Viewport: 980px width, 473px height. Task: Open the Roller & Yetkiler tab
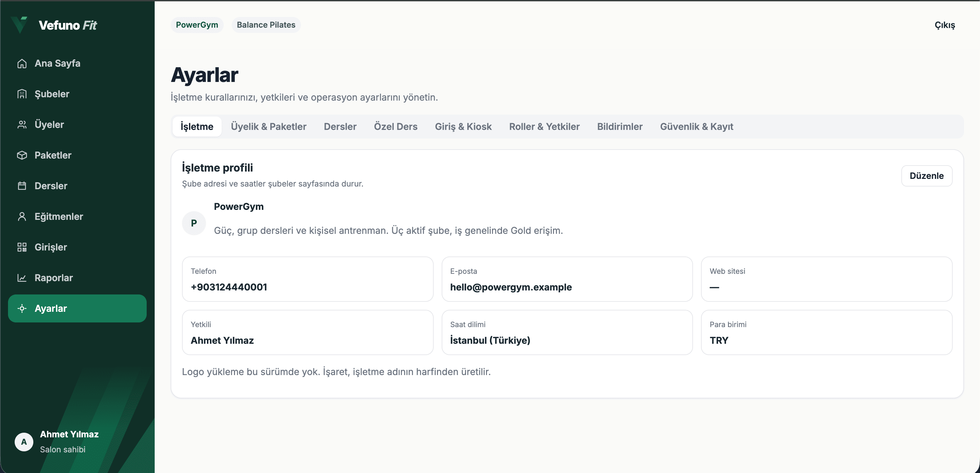[x=544, y=127]
